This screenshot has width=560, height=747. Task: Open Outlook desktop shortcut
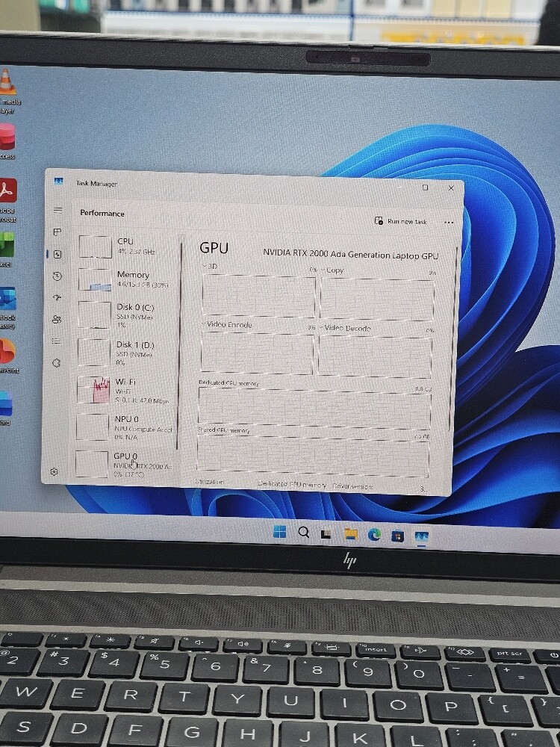(7, 309)
